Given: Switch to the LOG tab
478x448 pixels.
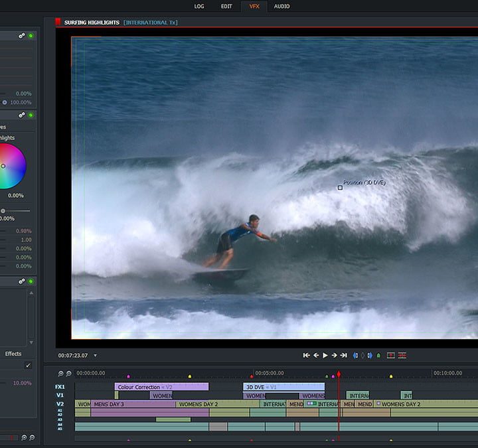Looking at the screenshot, I should (x=199, y=6).
